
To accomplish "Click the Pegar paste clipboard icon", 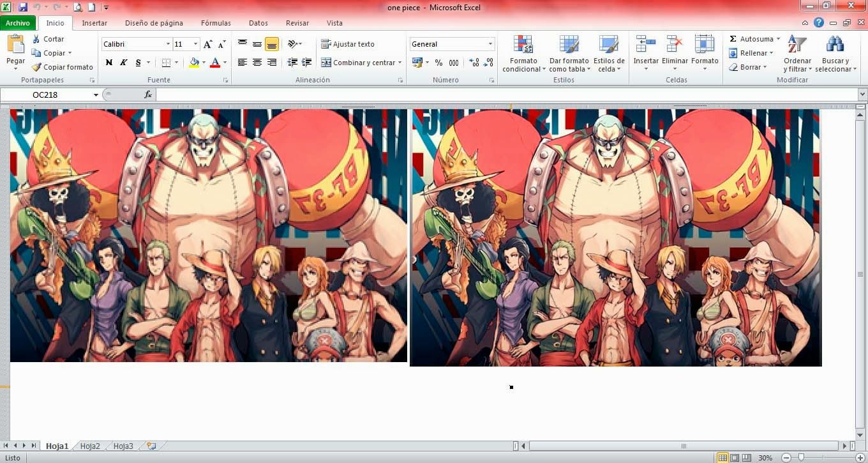I will 15,45.
